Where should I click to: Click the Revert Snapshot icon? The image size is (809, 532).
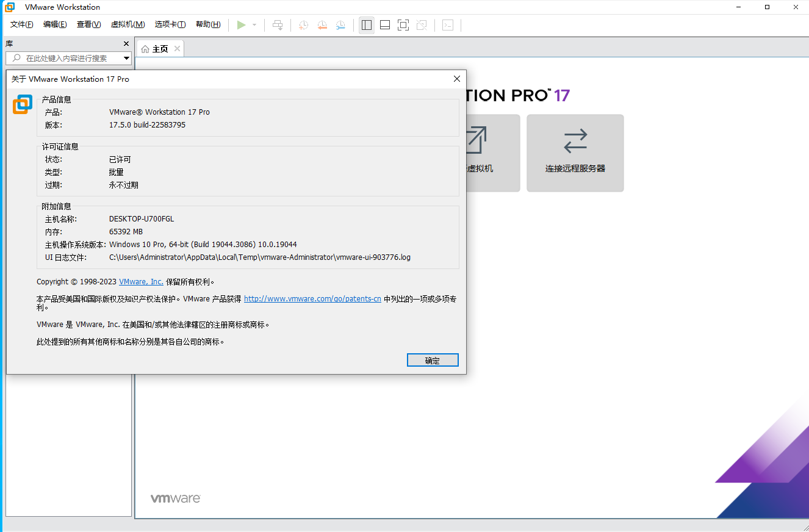[322, 25]
